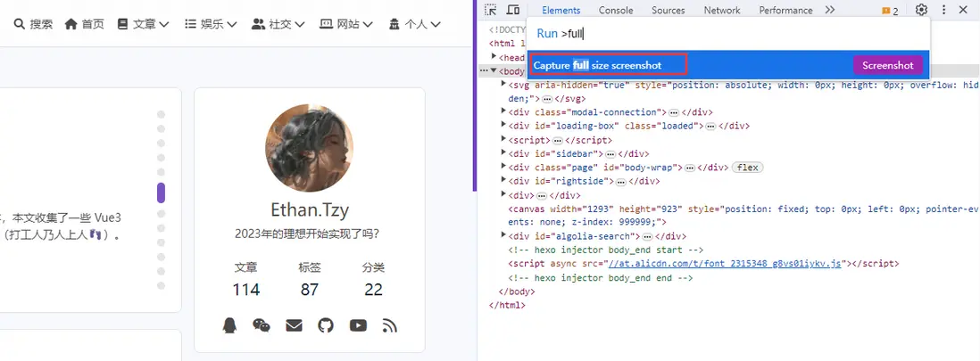The width and height of the screenshot is (980, 361).
Task: Click the Ethan.Tzy avatar image
Action: point(309,147)
